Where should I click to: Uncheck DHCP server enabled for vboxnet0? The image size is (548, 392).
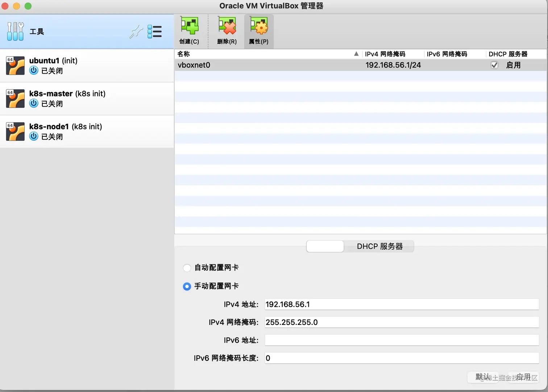494,65
